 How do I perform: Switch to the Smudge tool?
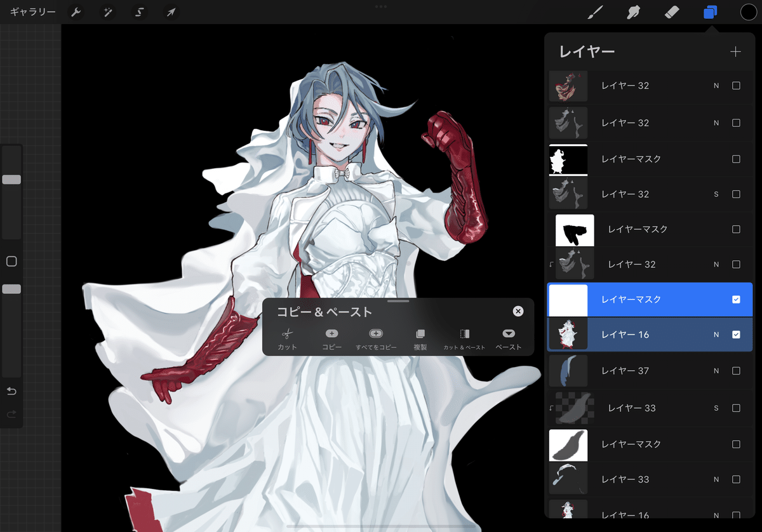coord(633,11)
